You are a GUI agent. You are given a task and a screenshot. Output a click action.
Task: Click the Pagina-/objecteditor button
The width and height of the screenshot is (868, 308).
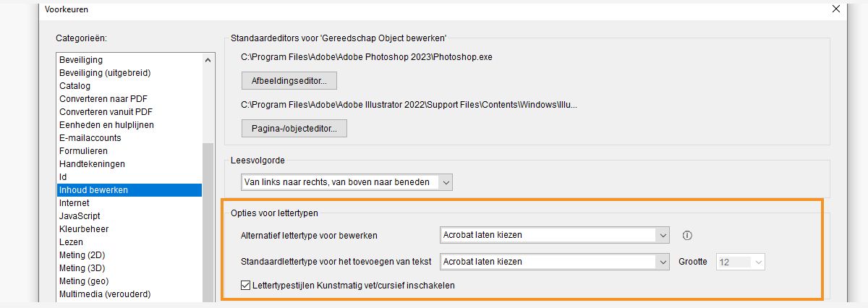pyautogui.click(x=294, y=129)
